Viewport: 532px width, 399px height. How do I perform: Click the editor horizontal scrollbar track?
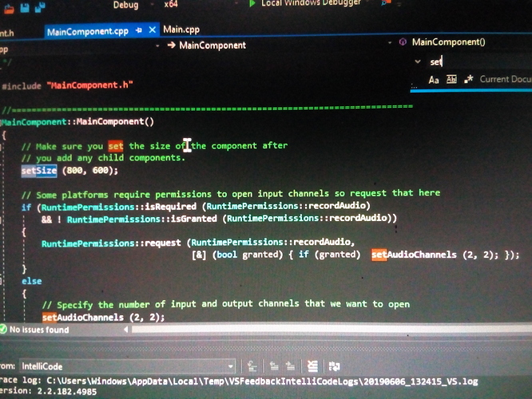pyautogui.click(x=332, y=329)
